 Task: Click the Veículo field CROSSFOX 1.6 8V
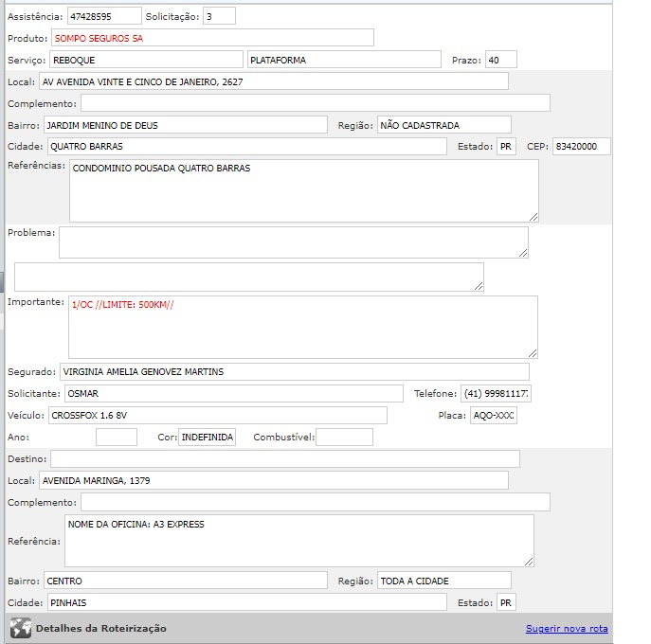coord(218,415)
